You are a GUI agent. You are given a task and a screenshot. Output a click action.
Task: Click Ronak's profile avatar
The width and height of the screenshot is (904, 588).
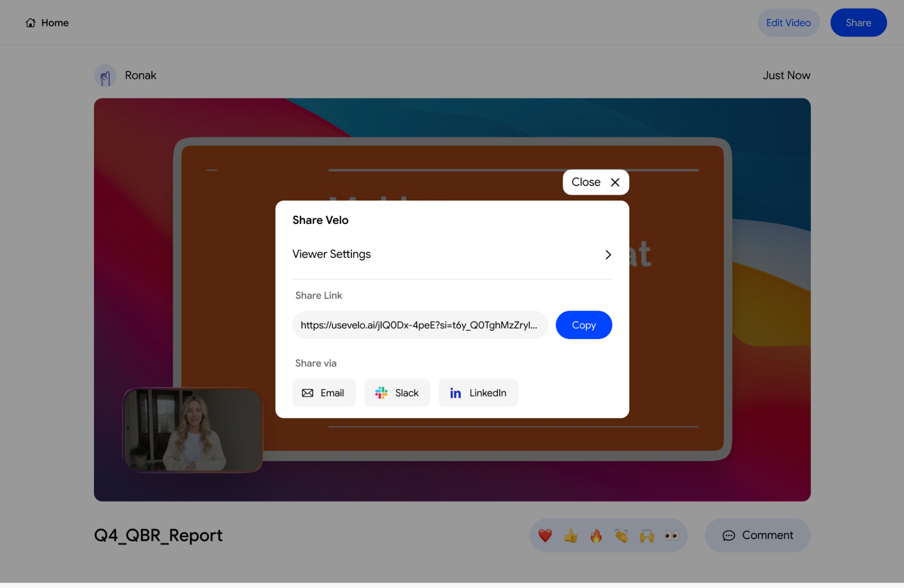click(x=105, y=76)
